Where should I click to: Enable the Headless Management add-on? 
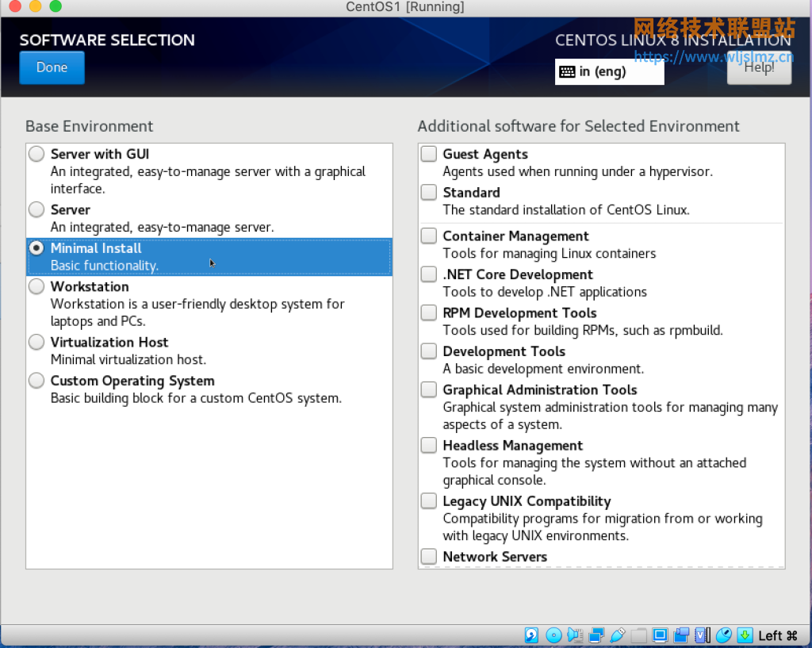point(428,445)
